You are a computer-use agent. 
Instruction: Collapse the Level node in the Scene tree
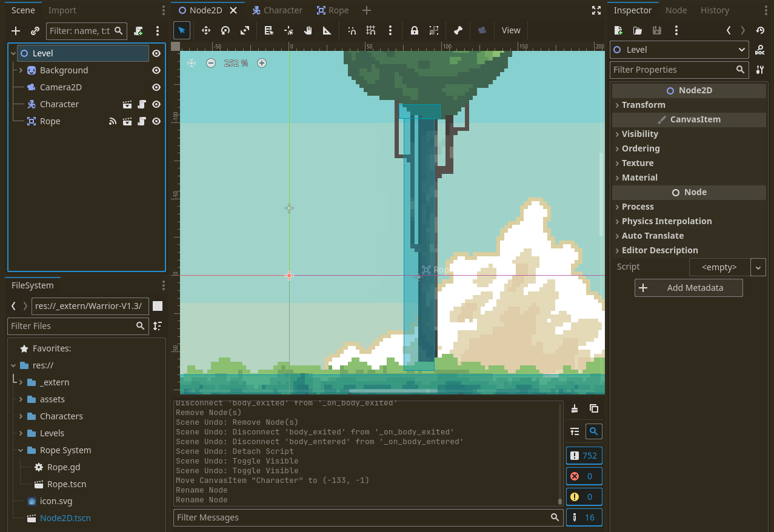coord(13,53)
